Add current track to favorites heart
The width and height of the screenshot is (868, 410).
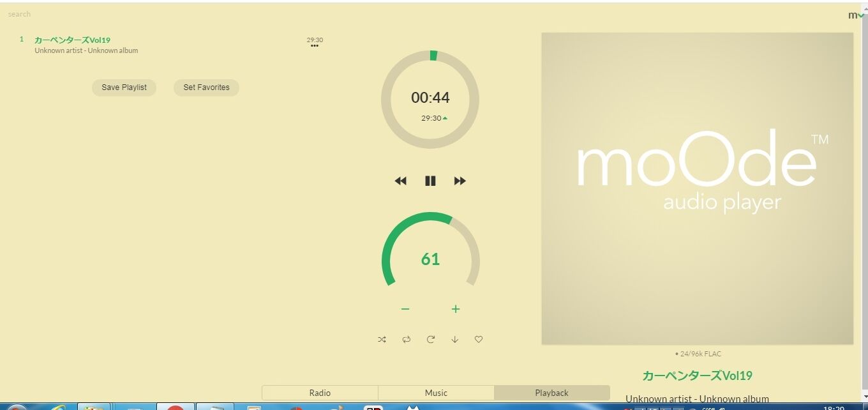pos(479,340)
